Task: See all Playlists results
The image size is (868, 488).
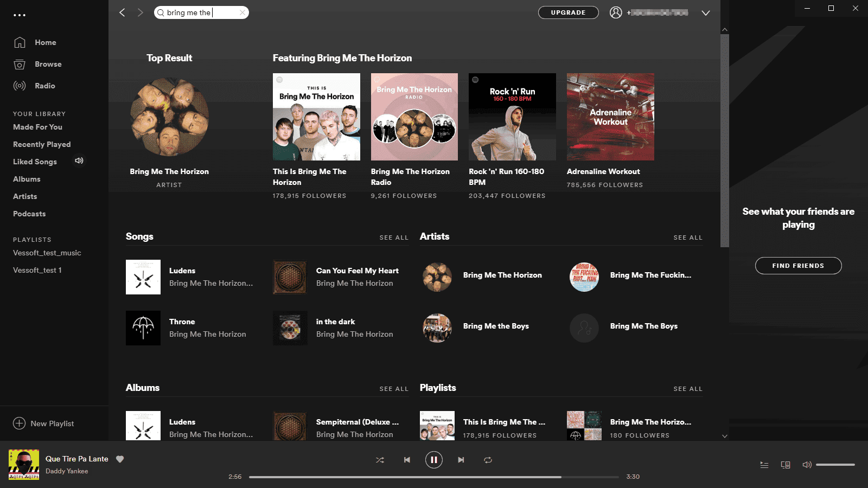Action: pos(688,389)
